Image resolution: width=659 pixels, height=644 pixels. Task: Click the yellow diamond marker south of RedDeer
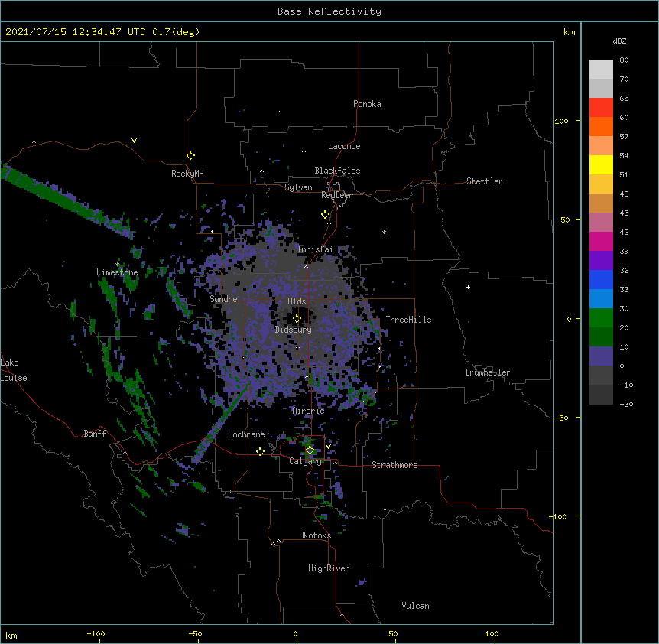coord(325,215)
